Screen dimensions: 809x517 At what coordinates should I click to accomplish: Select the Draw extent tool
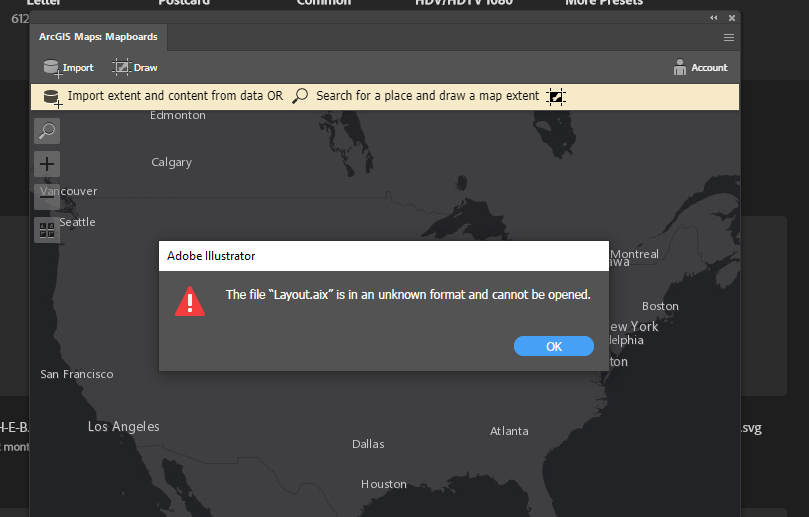135,68
